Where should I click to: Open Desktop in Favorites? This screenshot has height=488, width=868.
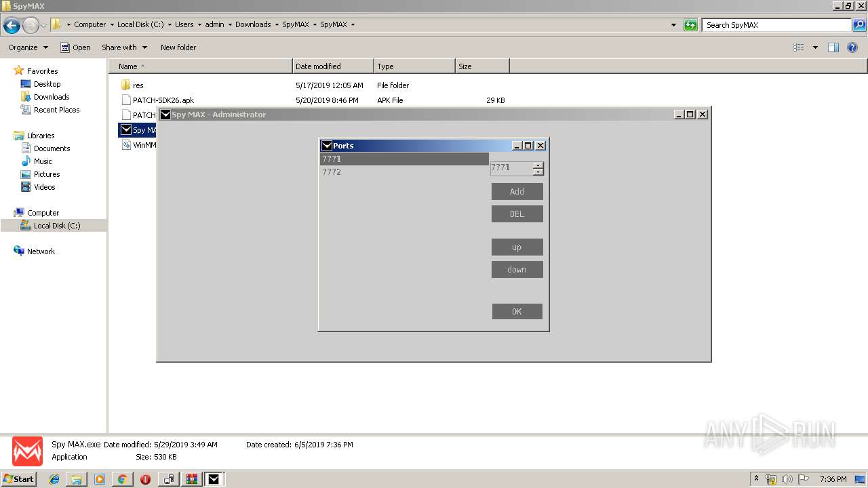click(x=47, y=84)
